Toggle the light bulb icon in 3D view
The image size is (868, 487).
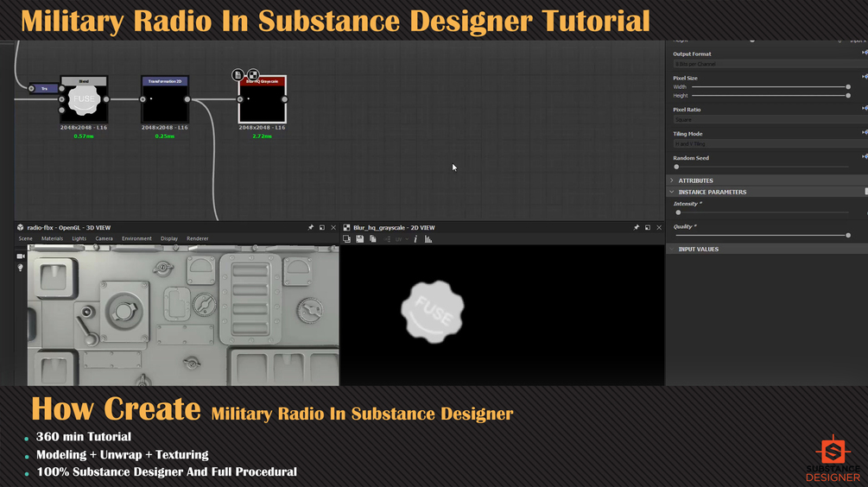point(21,268)
